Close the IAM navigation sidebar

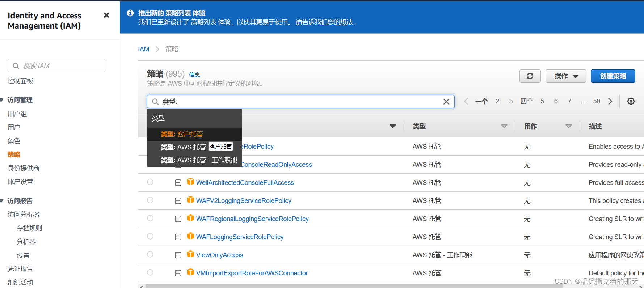[x=106, y=15]
